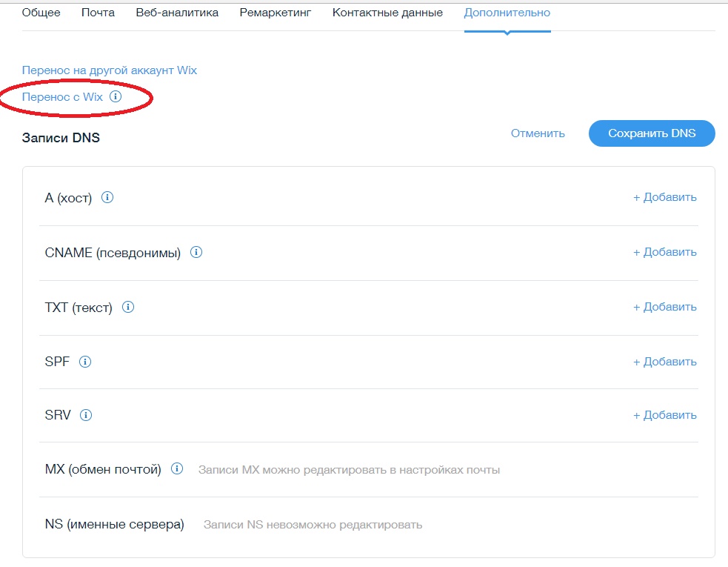Open the Ремаркетинг tab
The width and height of the screenshot is (728, 567).
[x=275, y=13]
